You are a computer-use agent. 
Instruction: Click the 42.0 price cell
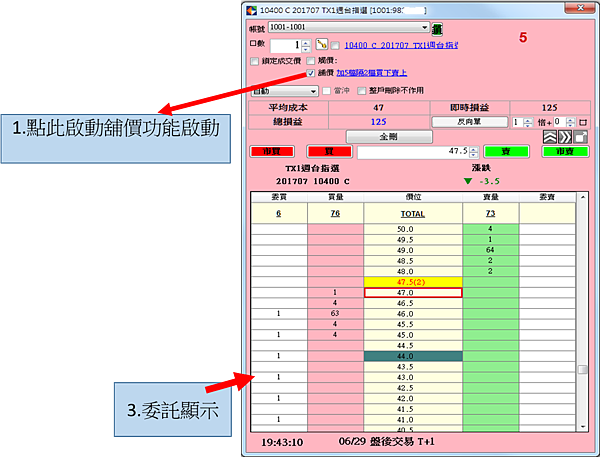413,398
